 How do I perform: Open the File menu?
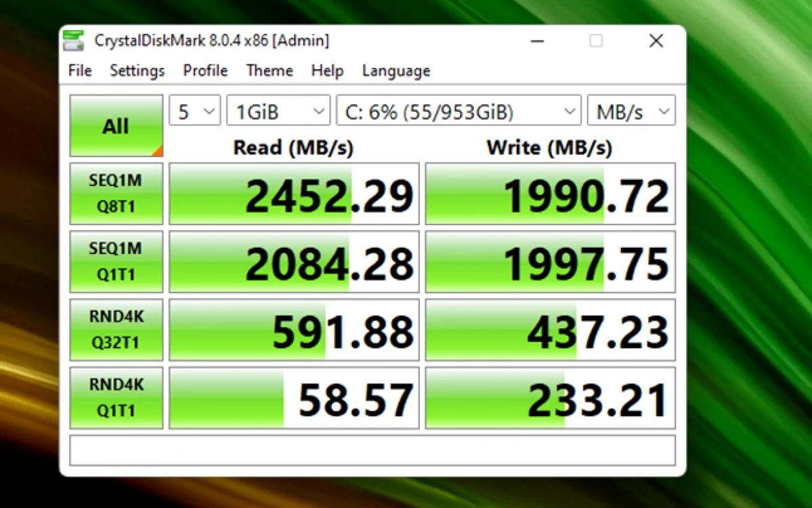pyautogui.click(x=80, y=70)
